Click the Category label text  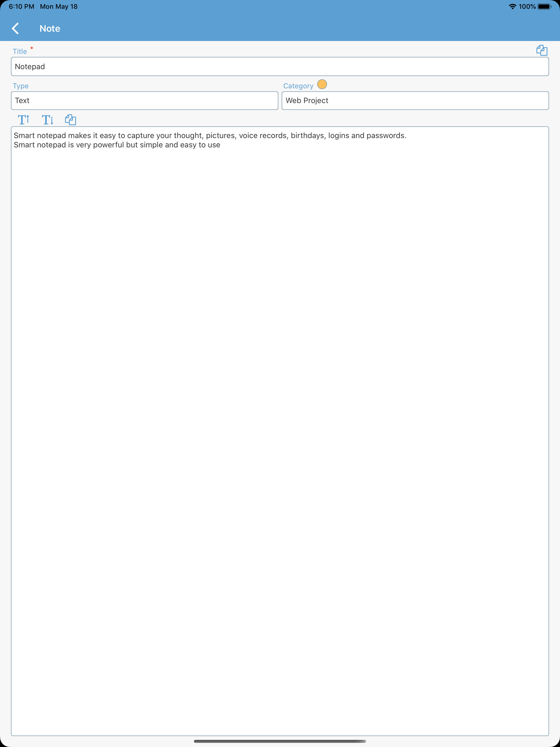[x=299, y=85]
